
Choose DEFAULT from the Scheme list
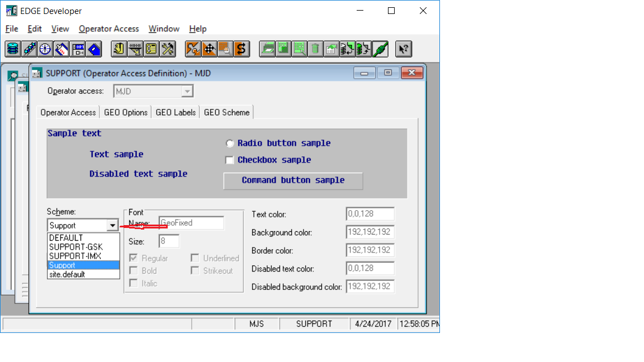tap(83, 238)
